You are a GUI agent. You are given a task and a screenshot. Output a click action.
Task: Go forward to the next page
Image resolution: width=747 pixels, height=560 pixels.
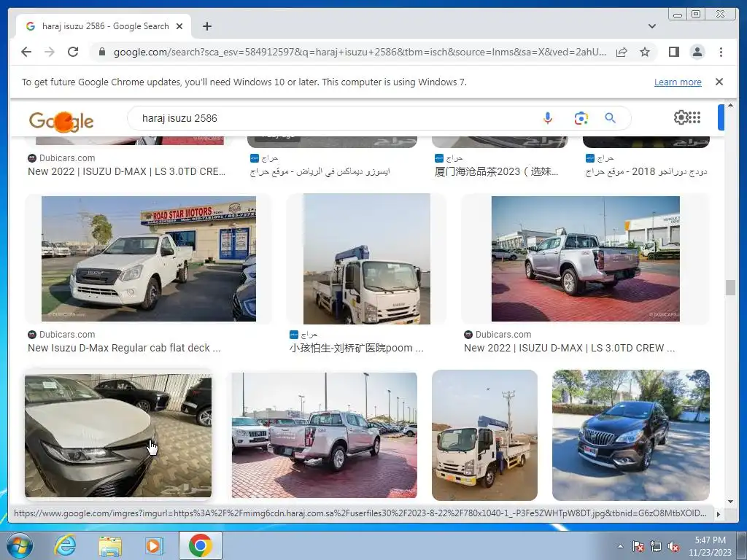pos(50,52)
